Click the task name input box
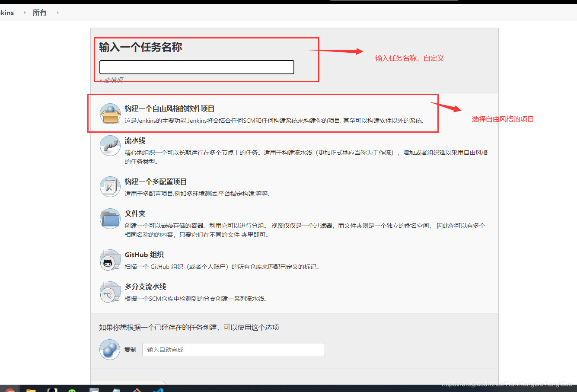 point(196,67)
